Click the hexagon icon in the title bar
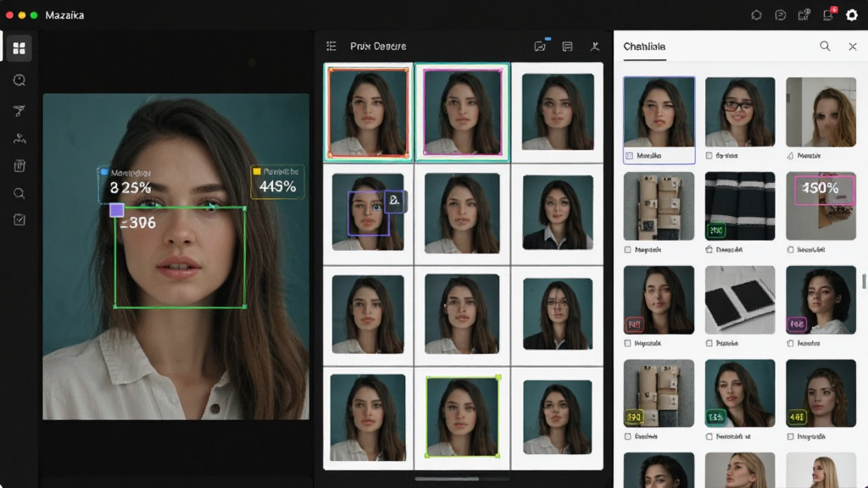The width and height of the screenshot is (868, 488). [756, 15]
